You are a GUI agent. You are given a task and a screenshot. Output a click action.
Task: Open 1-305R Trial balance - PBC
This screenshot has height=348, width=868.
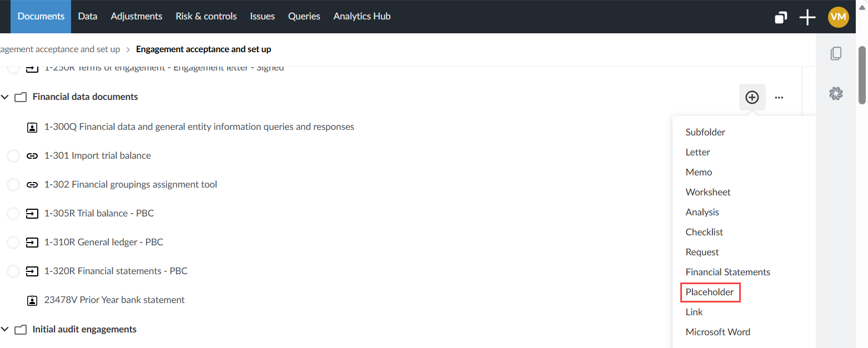99,213
